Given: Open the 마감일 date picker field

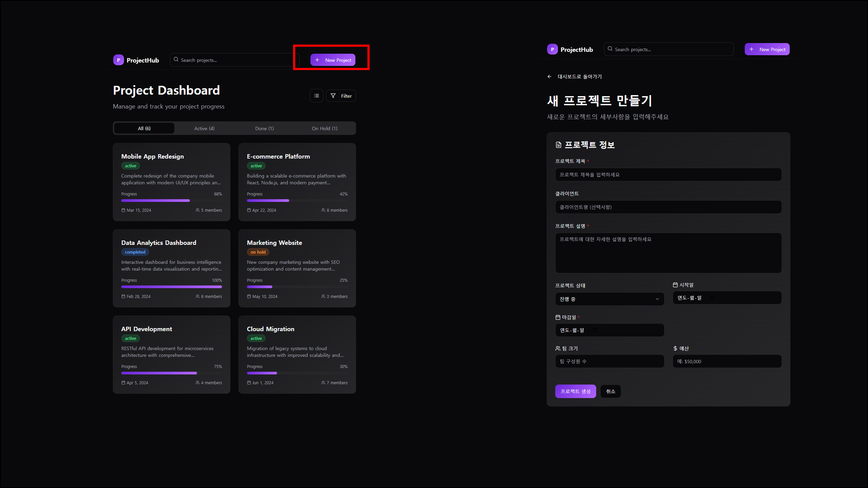Looking at the screenshot, I should (x=609, y=330).
